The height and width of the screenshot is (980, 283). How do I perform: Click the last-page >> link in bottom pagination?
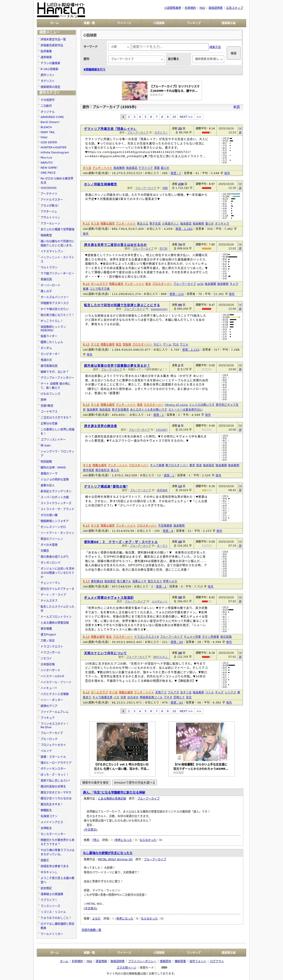point(199,711)
